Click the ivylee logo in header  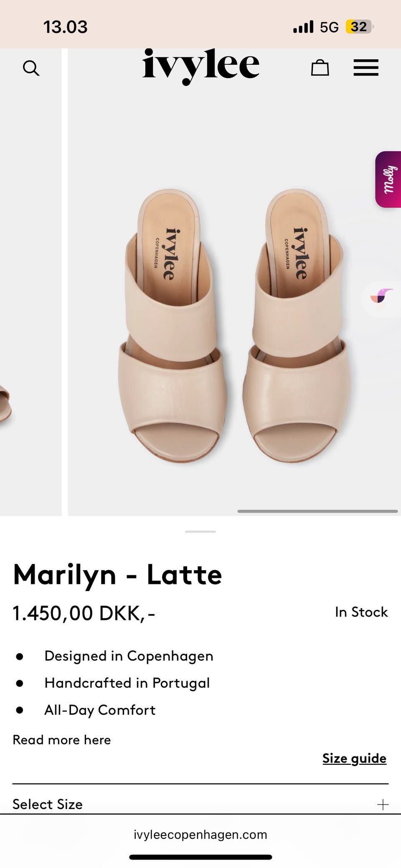[200, 66]
